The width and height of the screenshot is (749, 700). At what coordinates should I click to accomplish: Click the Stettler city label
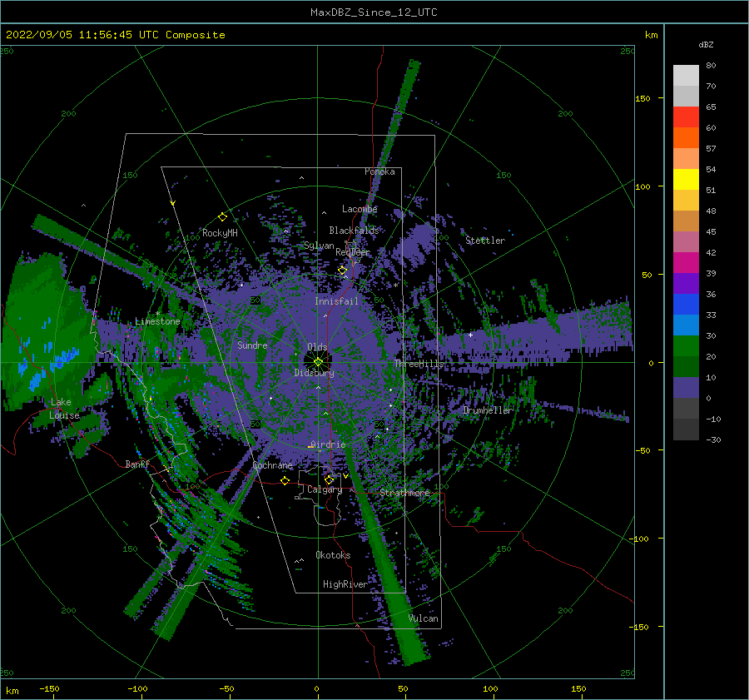click(485, 241)
